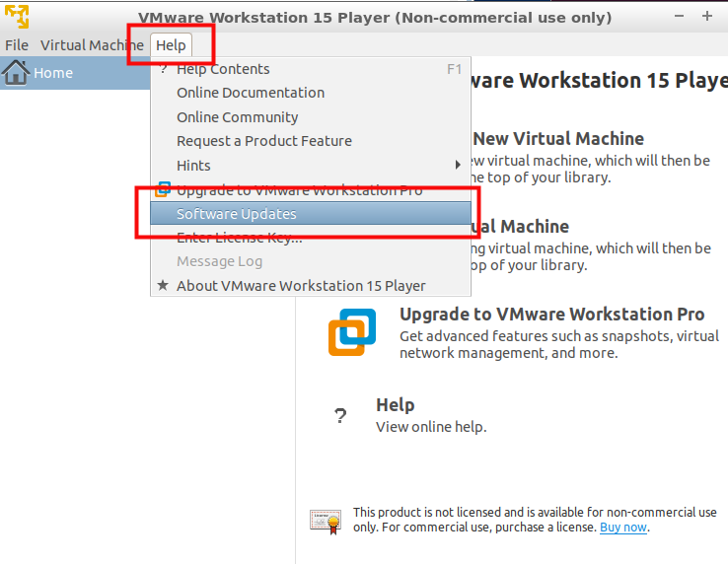Expand the Hints submenu arrow
728x564 pixels.
tap(458, 165)
